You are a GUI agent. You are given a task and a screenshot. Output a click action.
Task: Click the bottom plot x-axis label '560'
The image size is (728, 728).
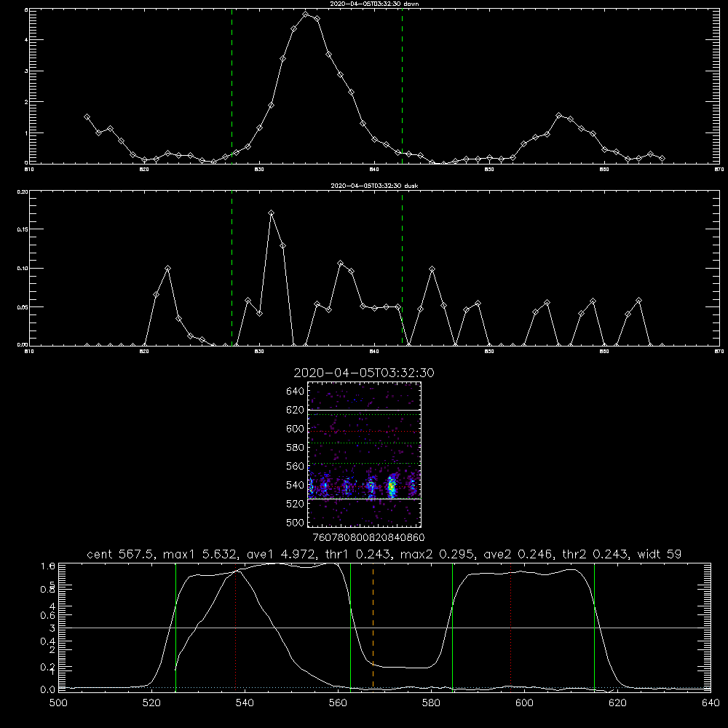[338, 703]
